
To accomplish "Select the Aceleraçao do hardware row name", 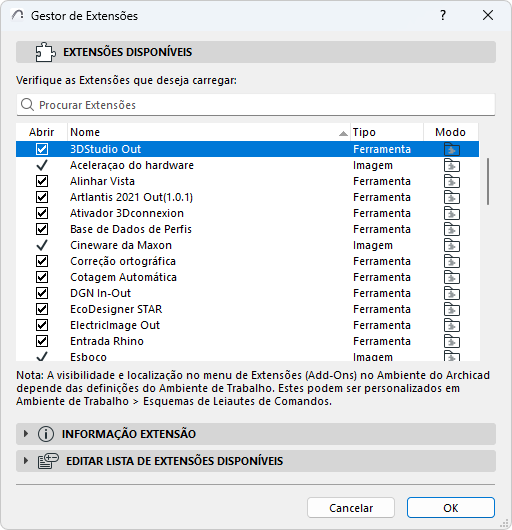I will pos(132,165).
